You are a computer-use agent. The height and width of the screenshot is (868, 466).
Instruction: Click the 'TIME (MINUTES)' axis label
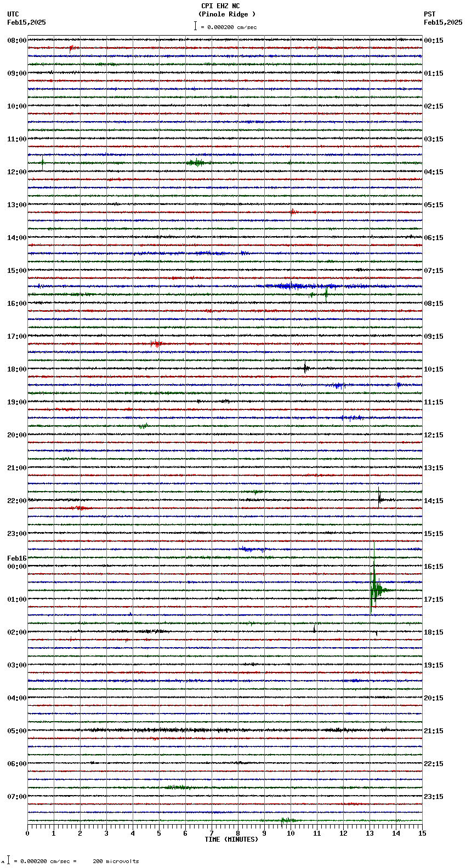(231, 840)
